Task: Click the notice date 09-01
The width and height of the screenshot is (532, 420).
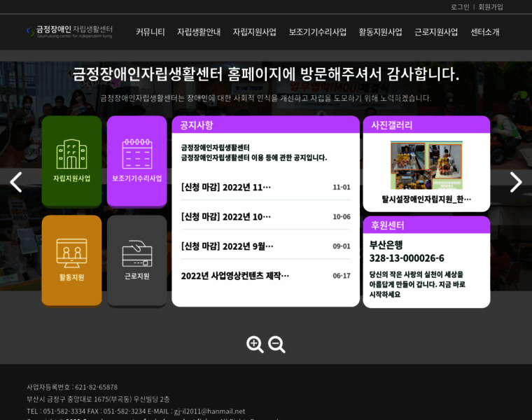Action: pos(342,246)
